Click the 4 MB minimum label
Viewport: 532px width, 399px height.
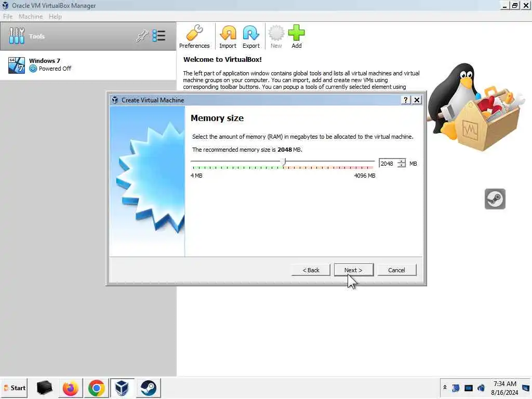[x=196, y=176]
